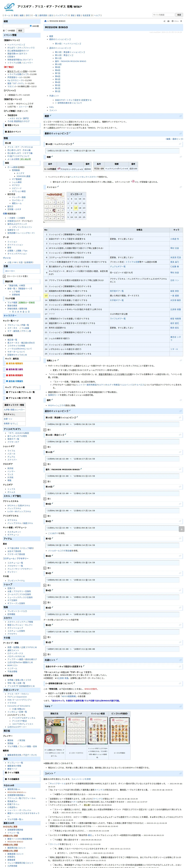Open the ホーム menu item

[7, 15]
